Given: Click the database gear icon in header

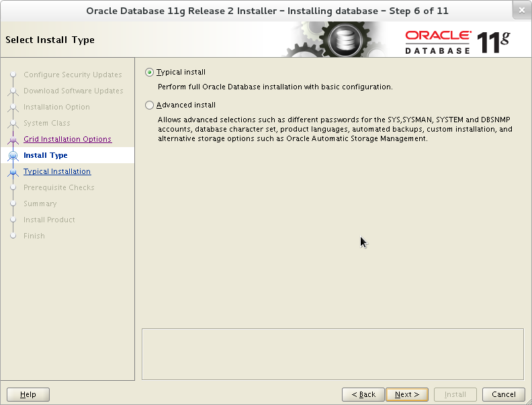Looking at the screenshot, I should pos(345,40).
